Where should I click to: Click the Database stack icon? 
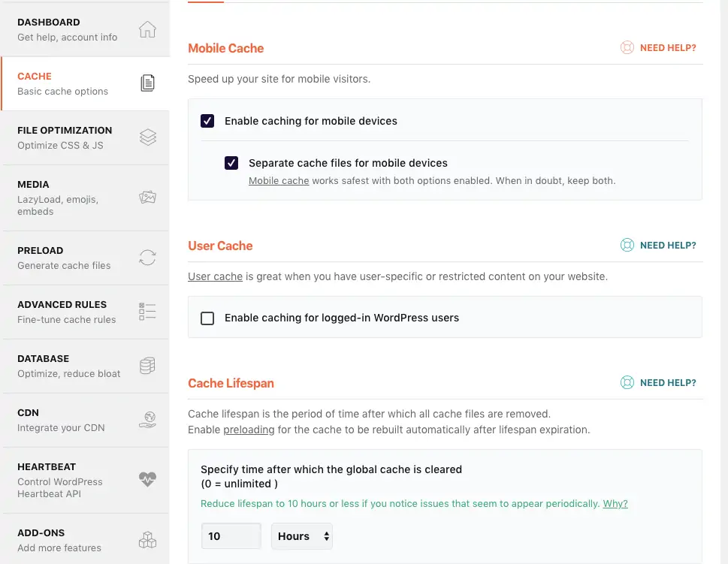(148, 366)
